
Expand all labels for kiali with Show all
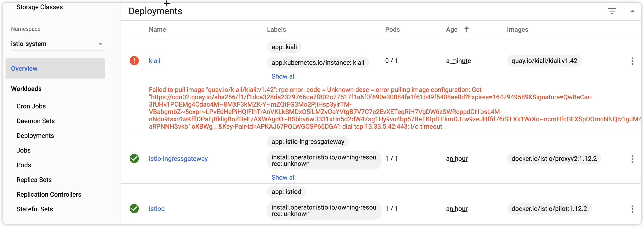coord(283,76)
